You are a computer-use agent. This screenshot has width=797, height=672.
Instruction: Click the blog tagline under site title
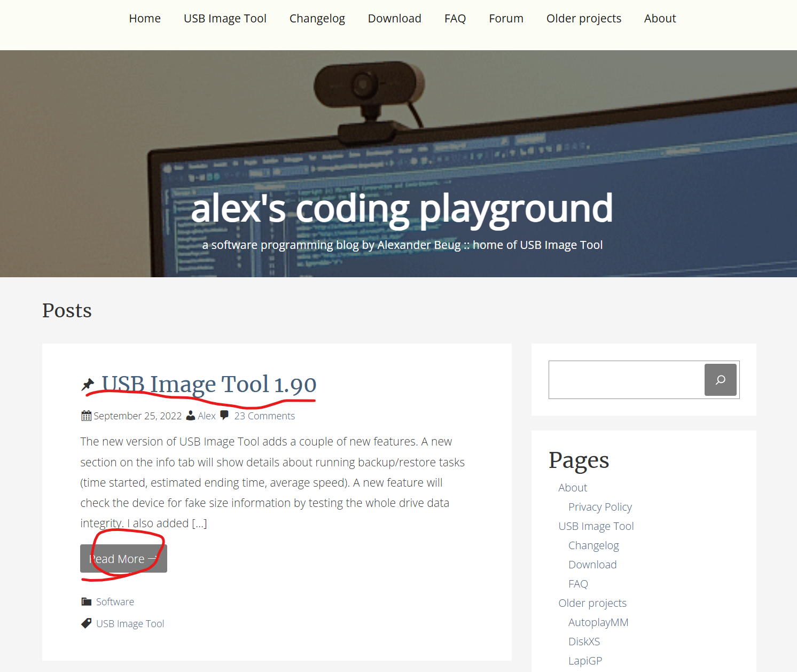pyautogui.click(x=402, y=245)
